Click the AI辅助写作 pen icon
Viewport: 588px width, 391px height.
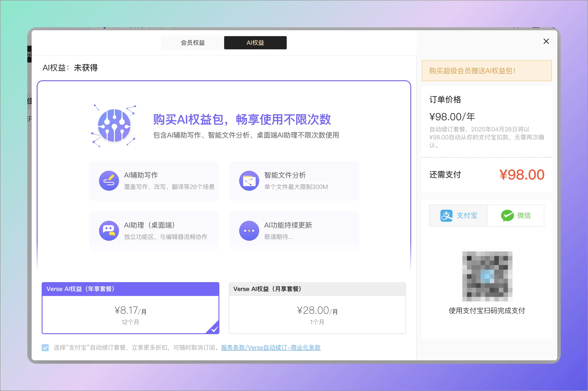tap(109, 181)
